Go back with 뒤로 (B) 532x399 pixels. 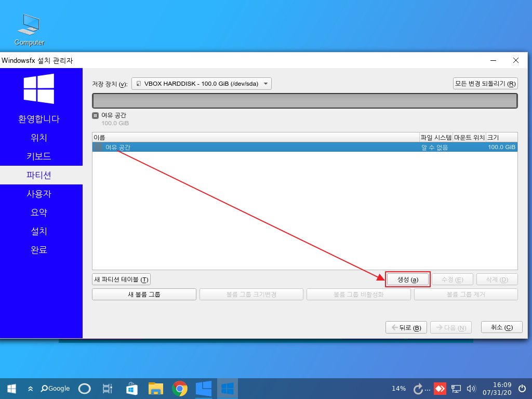coord(406,327)
